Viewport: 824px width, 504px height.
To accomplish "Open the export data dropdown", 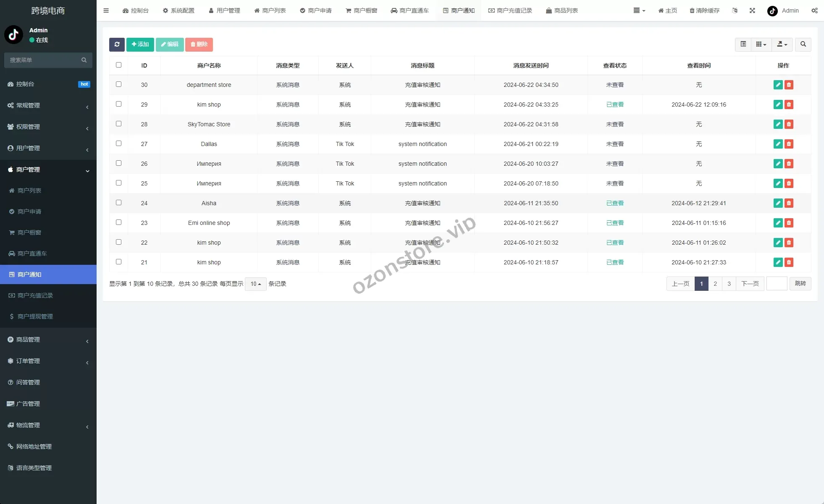I will click(782, 44).
